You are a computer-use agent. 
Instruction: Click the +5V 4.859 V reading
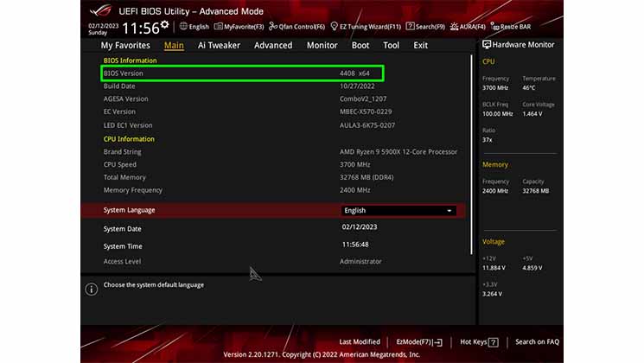pos(532,268)
